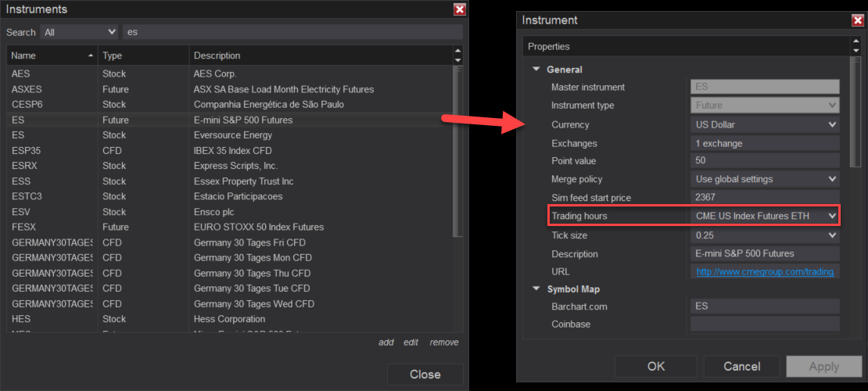Open the Currency dropdown
This screenshot has height=391, width=868.
point(832,124)
